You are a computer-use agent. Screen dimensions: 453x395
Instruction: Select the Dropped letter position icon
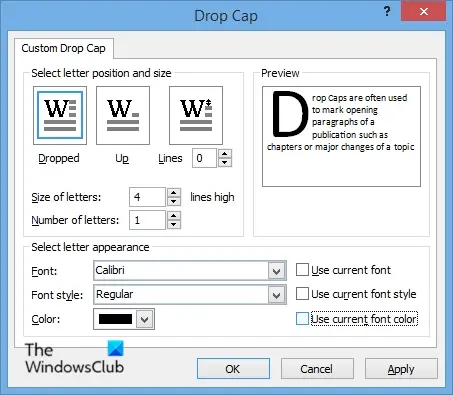(x=60, y=115)
